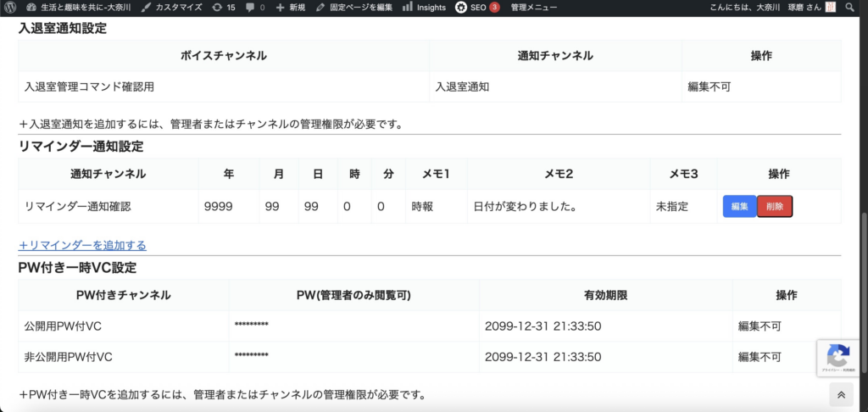The height and width of the screenshot is (412, 868).
Task: Click the scroll-to-top chevron button
Action: 841,394
